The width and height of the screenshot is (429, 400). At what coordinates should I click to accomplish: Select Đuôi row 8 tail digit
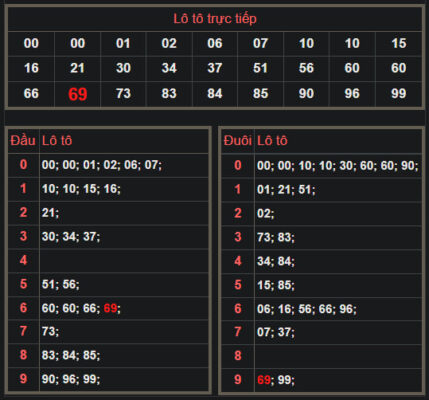click(x=238, y=356)
